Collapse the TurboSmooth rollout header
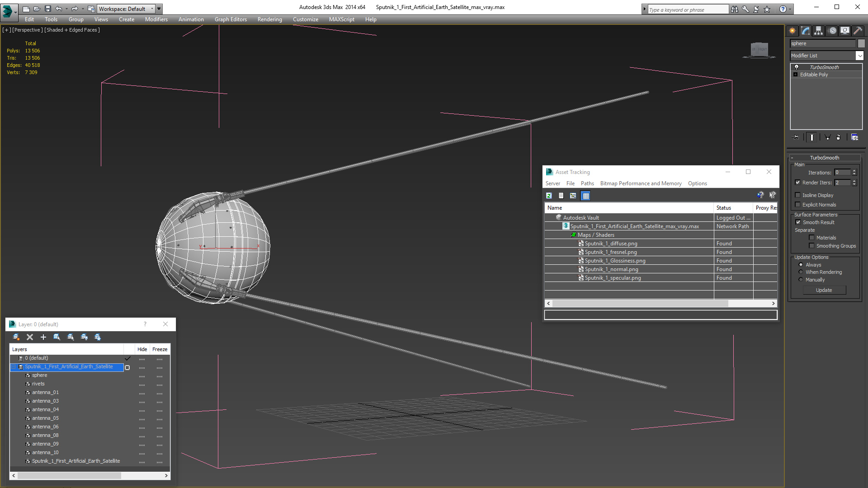Image resolution: width=868 pixels, height=488 pixels. (825, 158)
